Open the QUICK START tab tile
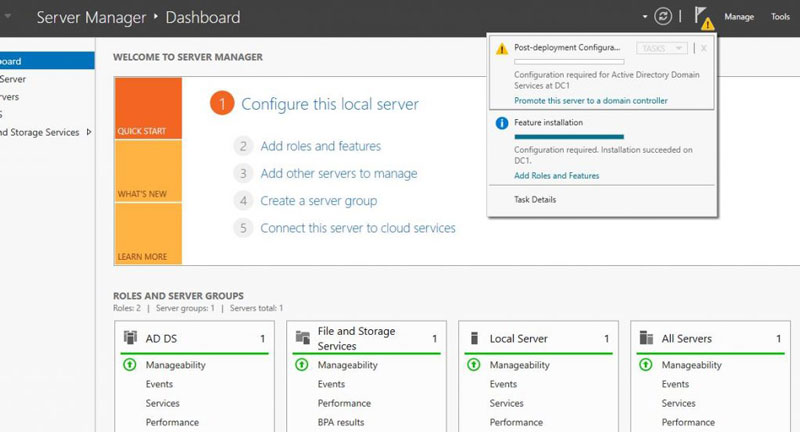 point(148,108)
